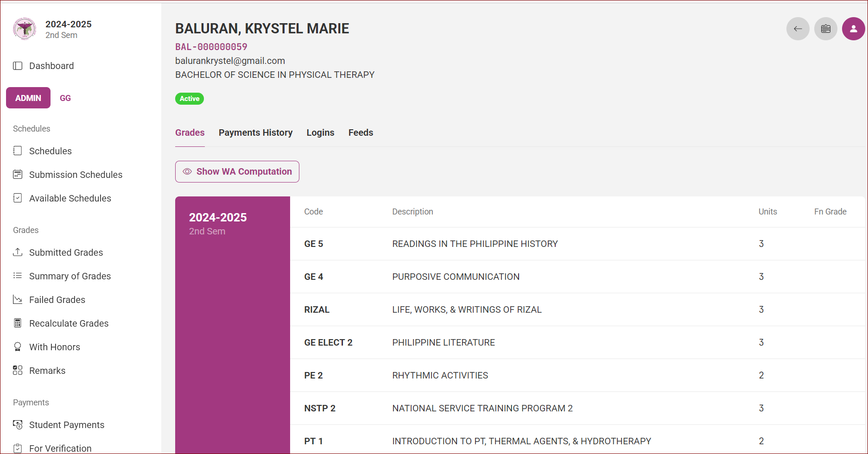Click the PT 1 course code

click(x=314, y=441)
